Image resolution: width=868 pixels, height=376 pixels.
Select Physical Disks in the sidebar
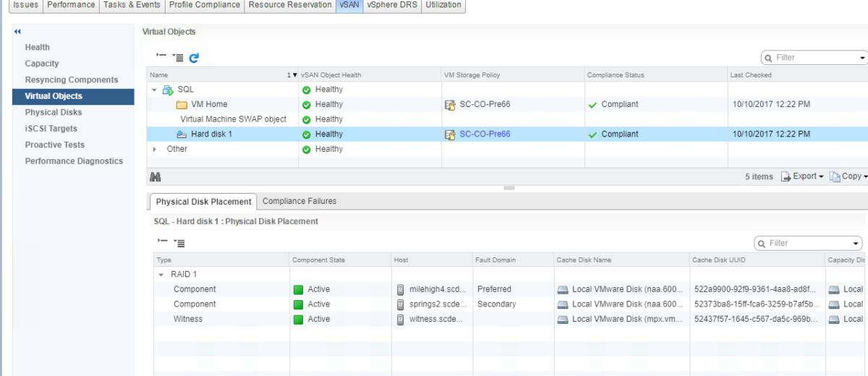tap(54, 112)
